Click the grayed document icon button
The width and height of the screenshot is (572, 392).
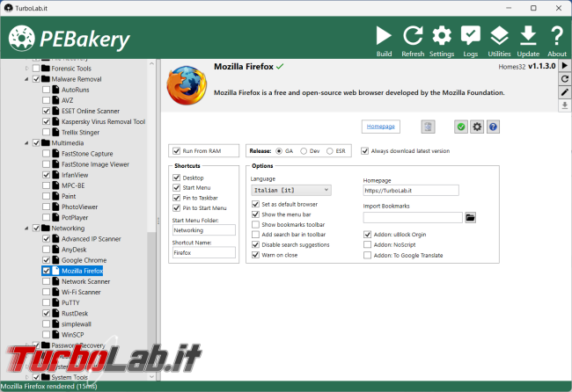(x=428, y=127)
